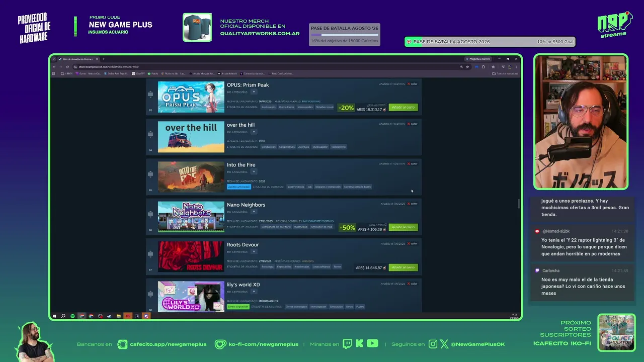
Task: Open the Windows Start menu
Action: point(54,316)
